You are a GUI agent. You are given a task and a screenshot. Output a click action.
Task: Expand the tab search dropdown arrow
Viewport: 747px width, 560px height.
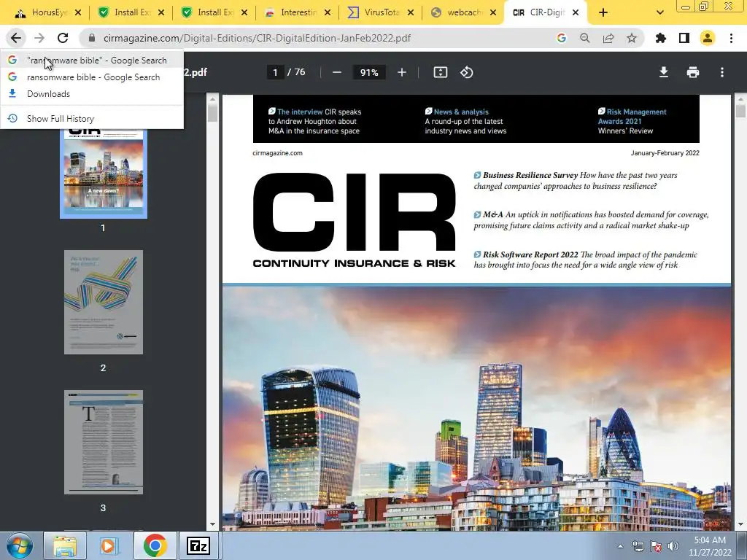(x=659, y=12)
